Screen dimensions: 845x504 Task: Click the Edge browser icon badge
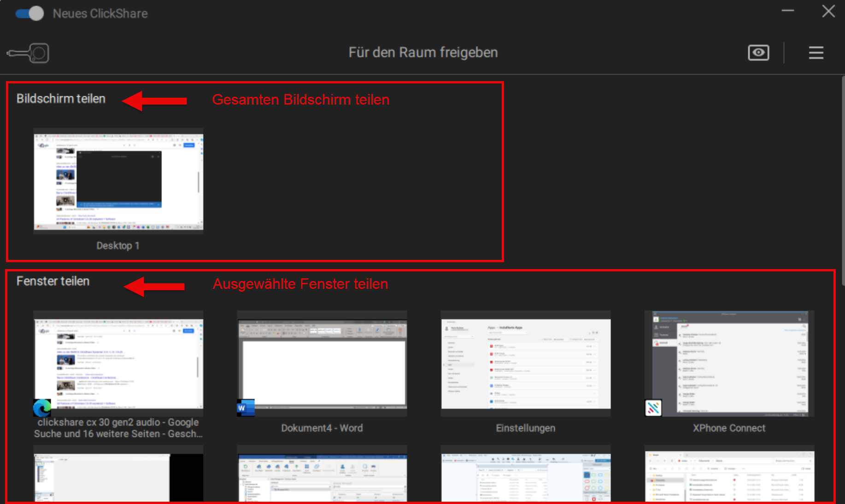42,408
